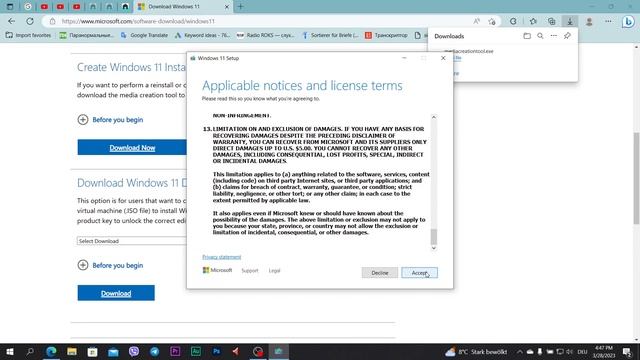Open Telegram from taskbar

[x=155, y=351]
